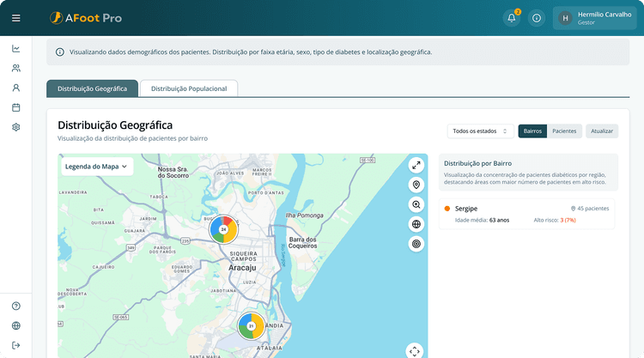644x358 pixels.
Task: Click the info icon in header
Action: click(x=537, y=17)
